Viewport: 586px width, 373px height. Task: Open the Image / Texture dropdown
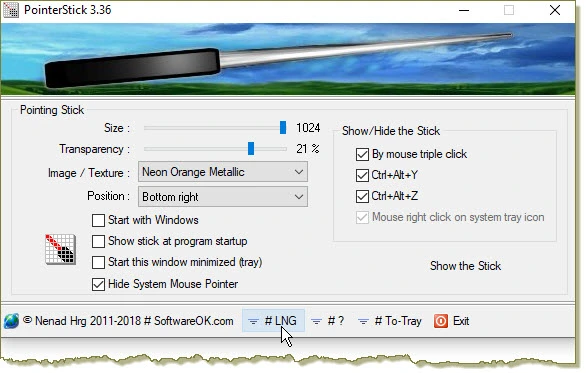tap(223, 172)
